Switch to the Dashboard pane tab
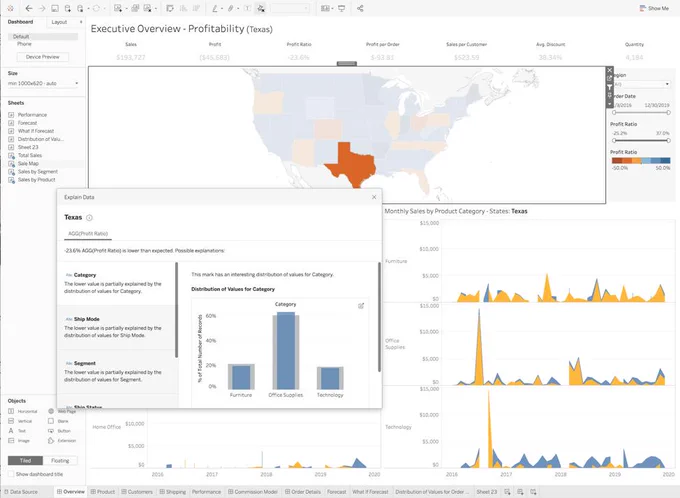This screenshot has width=680, height=498. [20, 22]
